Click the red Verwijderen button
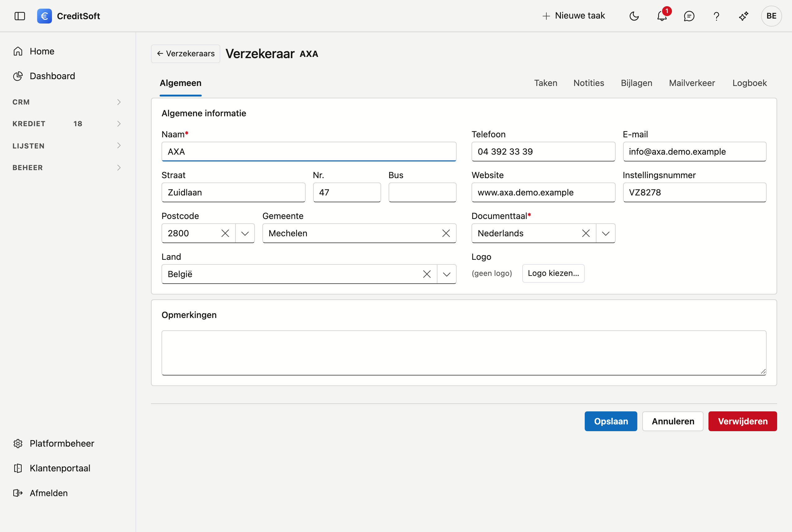 (x=742, y=421)
